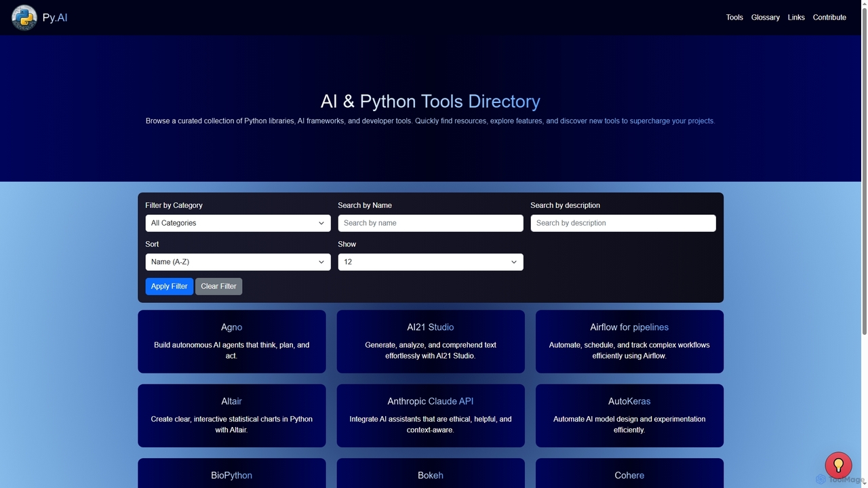
Task: Click 'Build autonomous AI agents' description text
Action: (232, 350)
